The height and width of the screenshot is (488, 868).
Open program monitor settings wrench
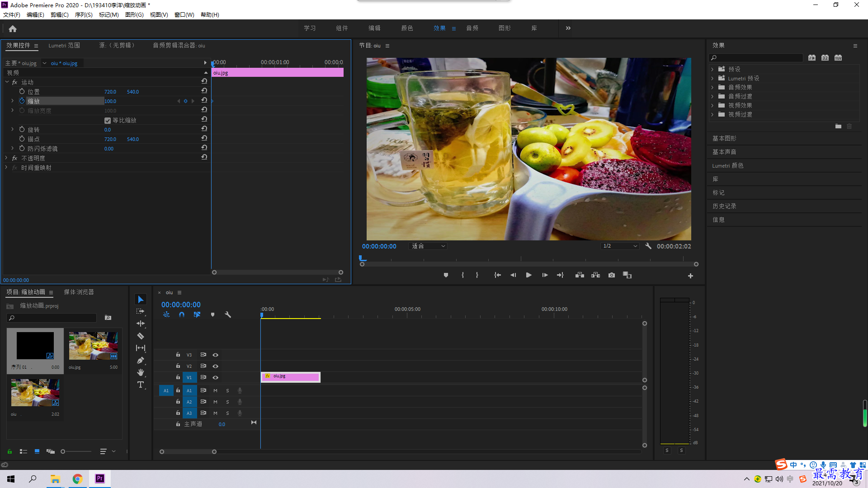pos(648,246)
